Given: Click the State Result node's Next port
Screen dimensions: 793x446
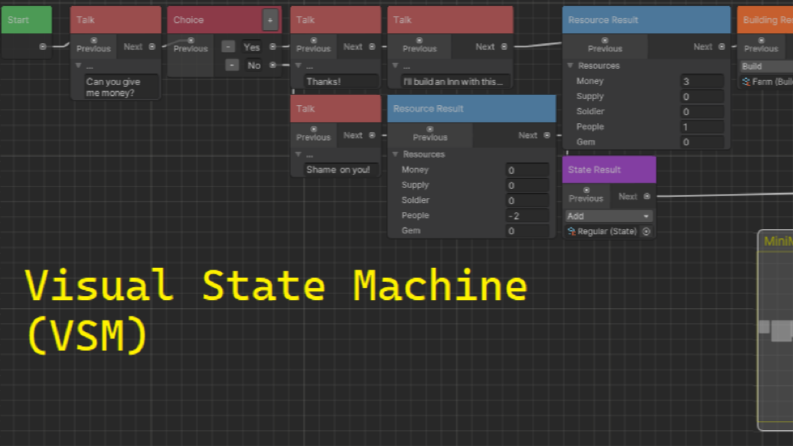Looking at the screenshot, I should [x=647, y=196].
